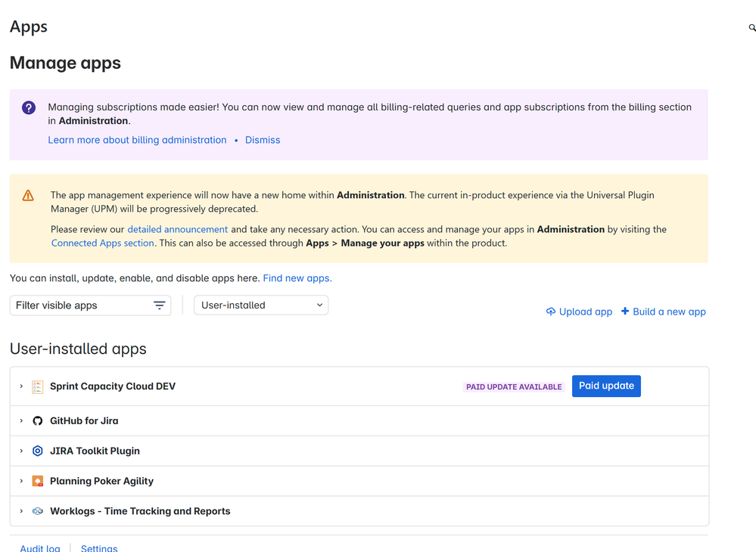The height and width of the screenshot is (552, 756).
Task: Click the GitHub for Jira octocat icon
Action: (x=37, y=421)
